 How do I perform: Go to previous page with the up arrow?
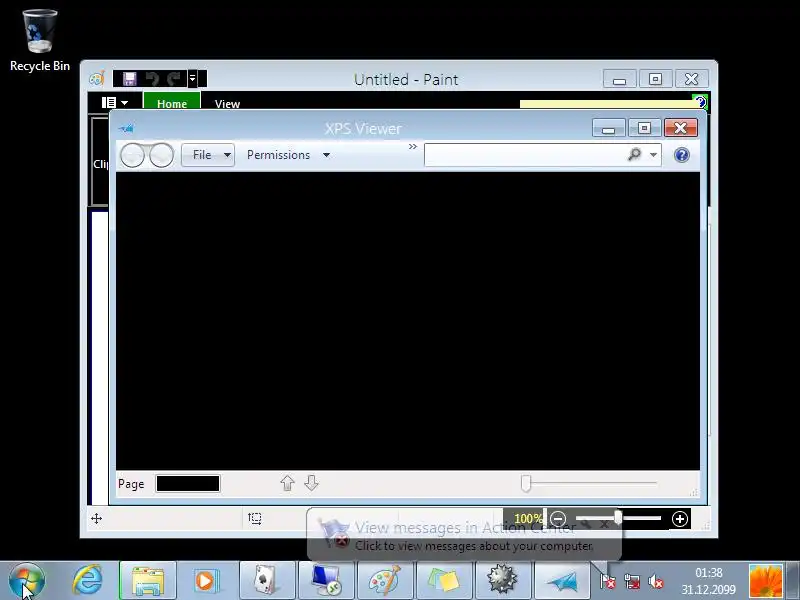coord(287,483)
